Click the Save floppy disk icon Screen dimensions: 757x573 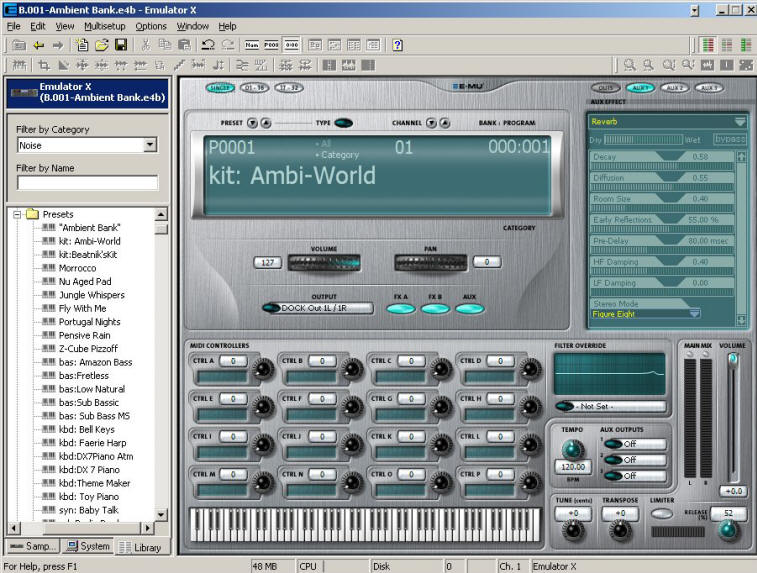(x=121, y=45)
